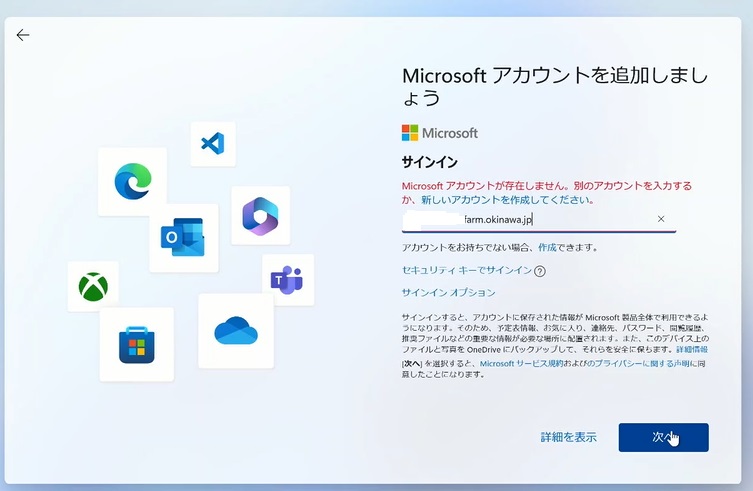Screen dimensions: 753x491
Task: Click the Microsoft 365 icon tile
Action: (x=260, y=215)
